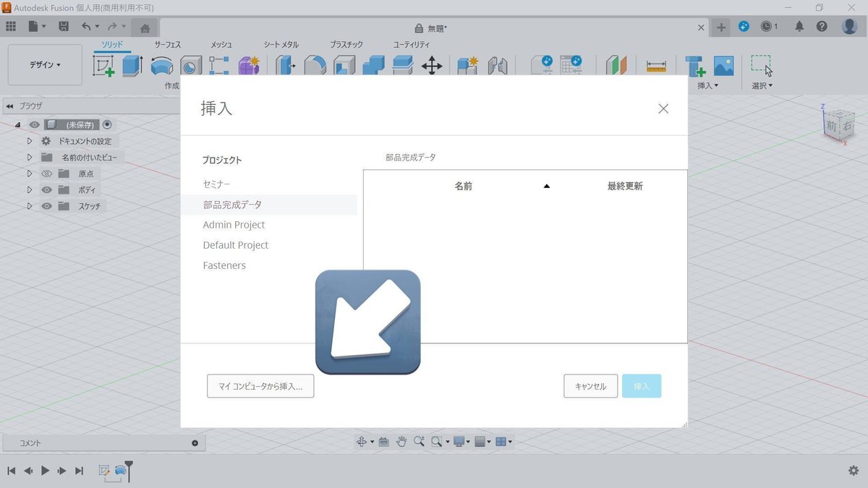Sort by the 最終更新 column header
The height and width of the screenshot is (488, 868).
[x=625, y=186]
